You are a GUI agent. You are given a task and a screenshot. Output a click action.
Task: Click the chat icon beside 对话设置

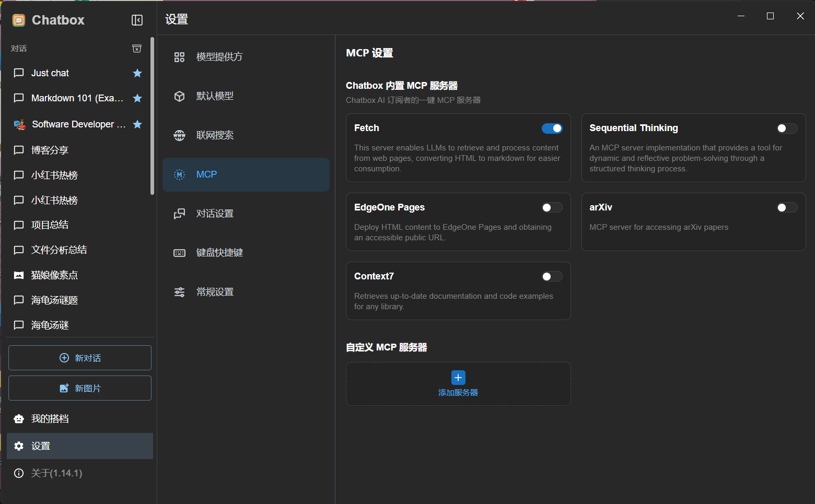179,214
